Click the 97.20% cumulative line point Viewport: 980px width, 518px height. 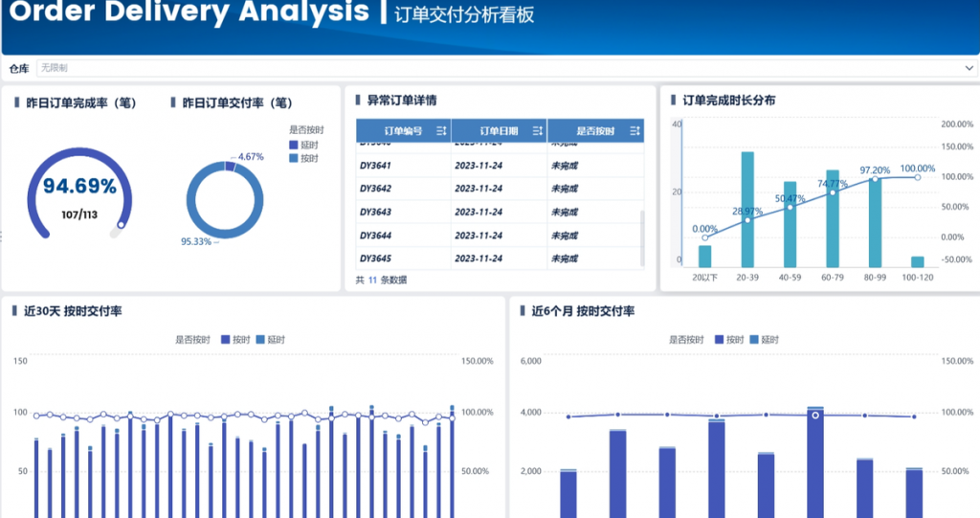coord(875,179)
